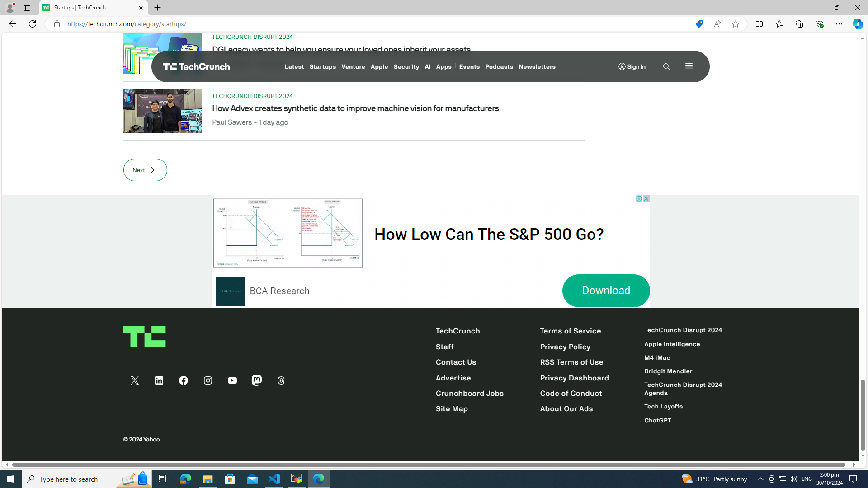Click the horizontal page scrollbar
The height and width of the screenshot is (488, 868).
(x=429, y=465)
